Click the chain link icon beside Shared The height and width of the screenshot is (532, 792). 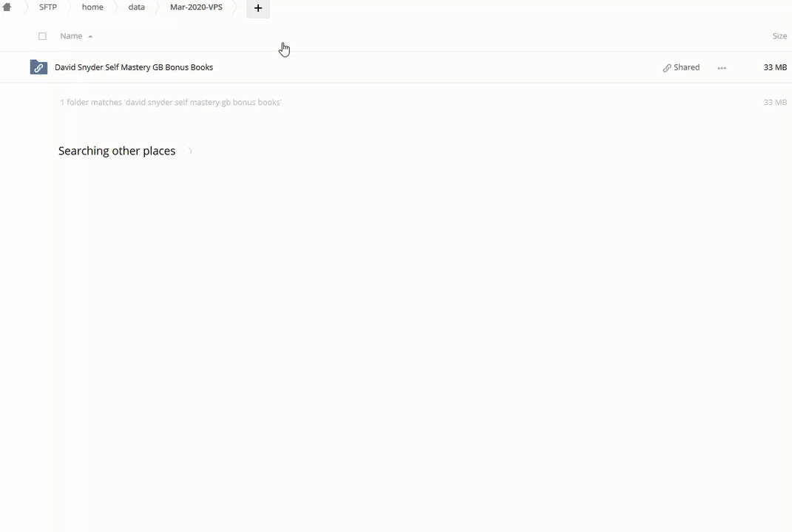667,68
